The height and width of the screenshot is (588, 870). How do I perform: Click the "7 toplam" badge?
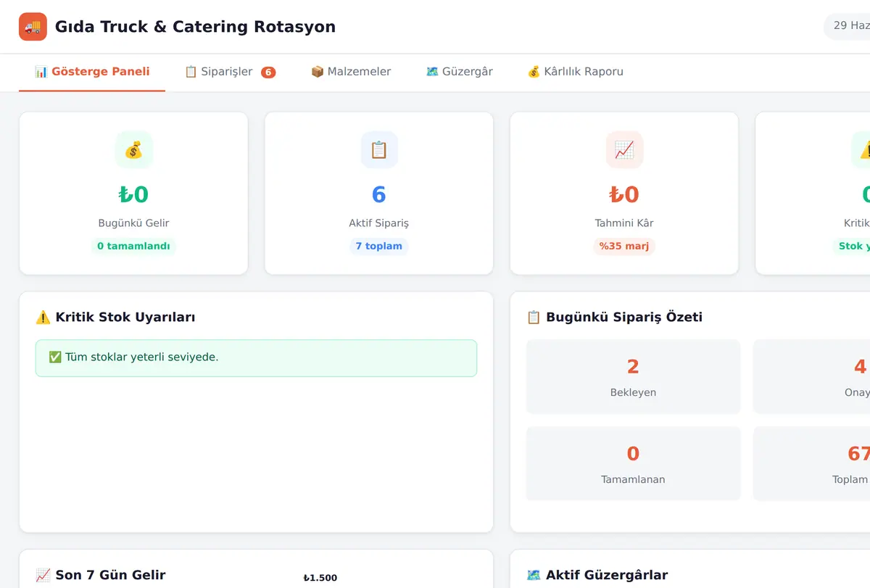click(379, 247)
